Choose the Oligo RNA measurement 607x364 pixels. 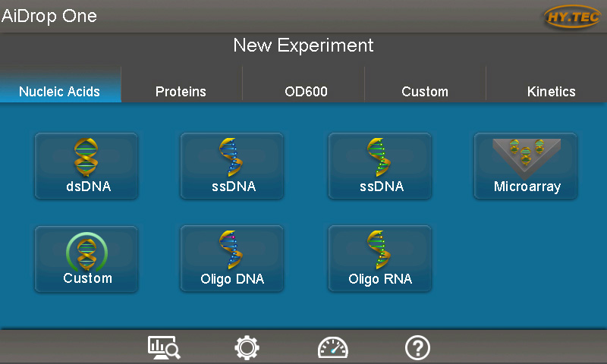point(379,259)
